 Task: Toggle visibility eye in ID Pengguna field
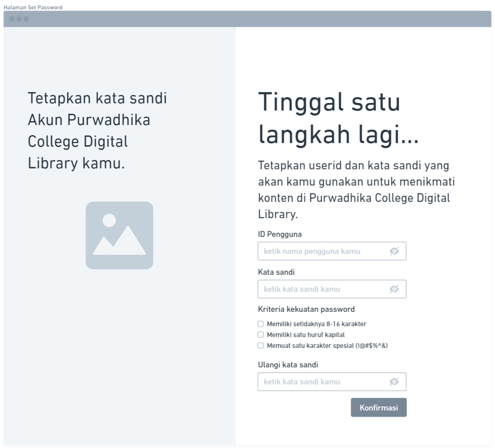(394, 251)
